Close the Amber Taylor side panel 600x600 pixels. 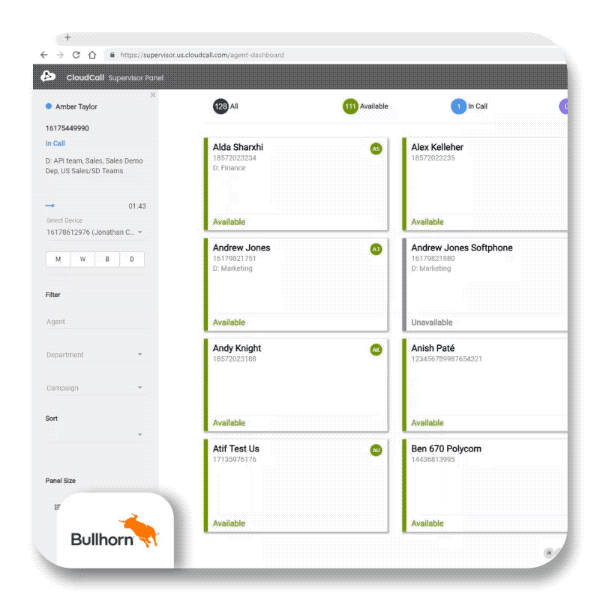[153, 95]
